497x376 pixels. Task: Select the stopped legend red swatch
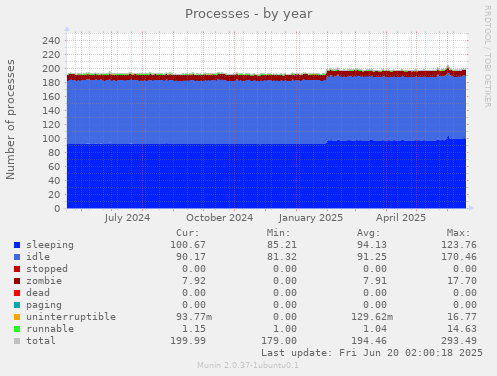pos(17,269)
